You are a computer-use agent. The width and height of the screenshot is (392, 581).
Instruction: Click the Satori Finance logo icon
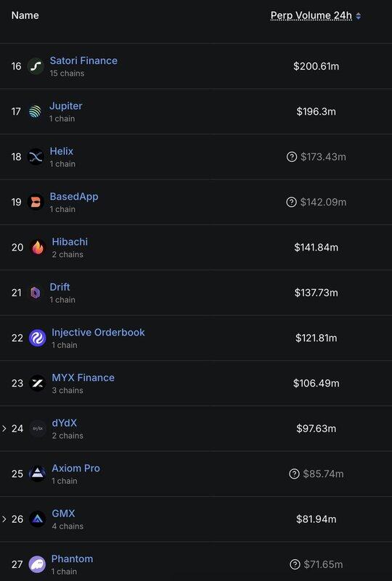point(36,66)
